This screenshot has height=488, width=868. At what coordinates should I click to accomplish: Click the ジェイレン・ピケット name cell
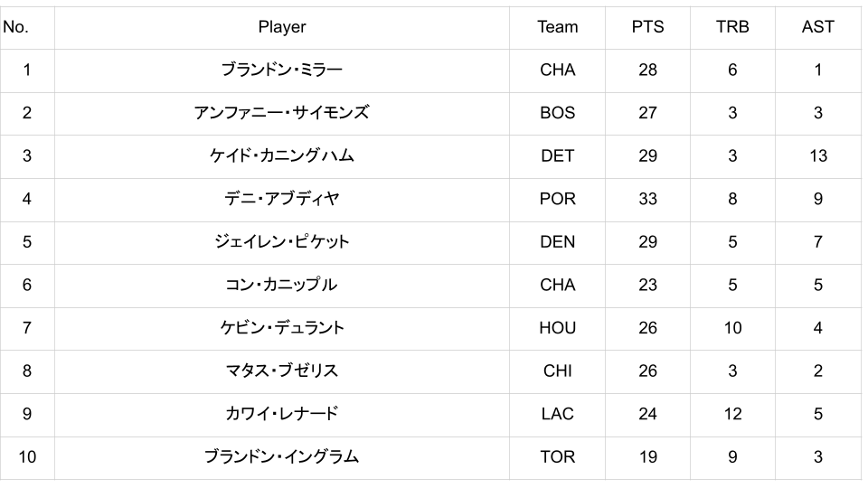coord(282,242)
